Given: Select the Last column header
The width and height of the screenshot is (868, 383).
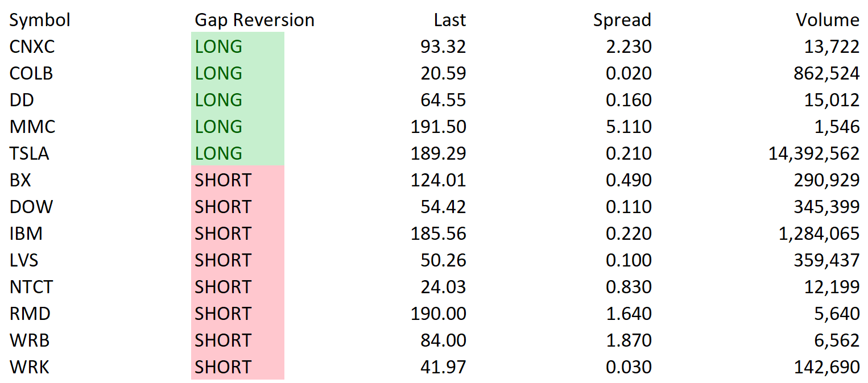Looking at the screenshot, I should 449,20.
